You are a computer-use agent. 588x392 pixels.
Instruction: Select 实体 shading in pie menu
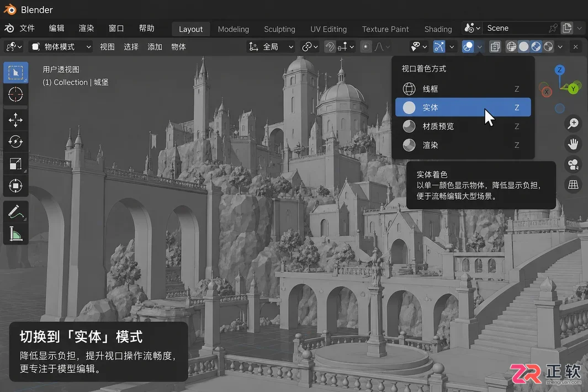click(463, 107)
